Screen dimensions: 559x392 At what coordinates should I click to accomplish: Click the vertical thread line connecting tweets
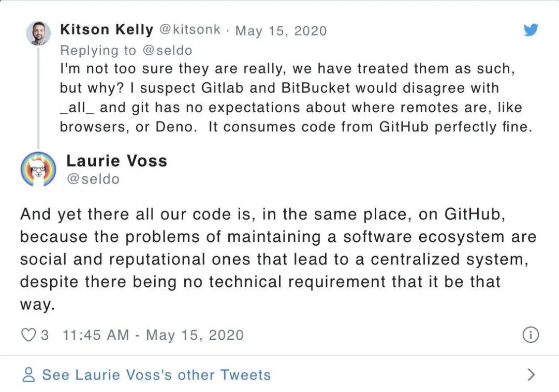point(38,98)
